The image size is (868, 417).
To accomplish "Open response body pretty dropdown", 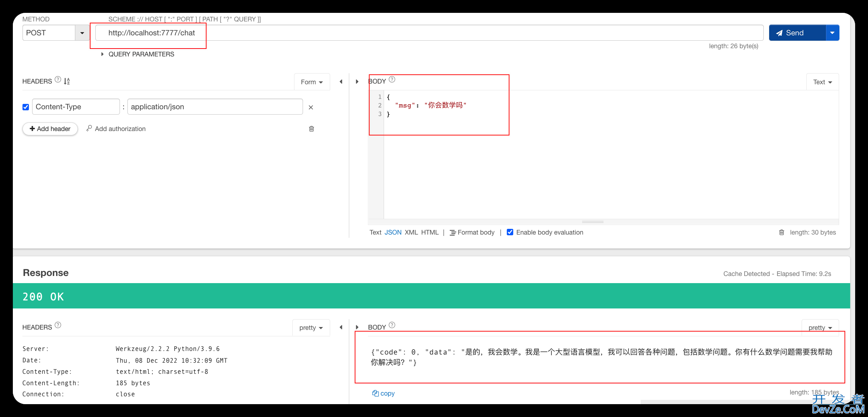I will click(x=820, y=328).
